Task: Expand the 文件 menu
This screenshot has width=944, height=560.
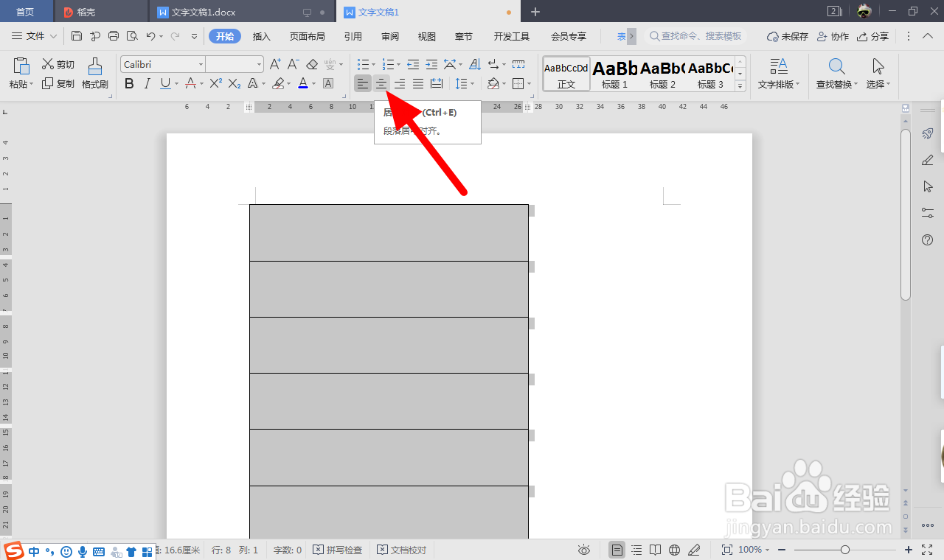Action: click(35, 36)
